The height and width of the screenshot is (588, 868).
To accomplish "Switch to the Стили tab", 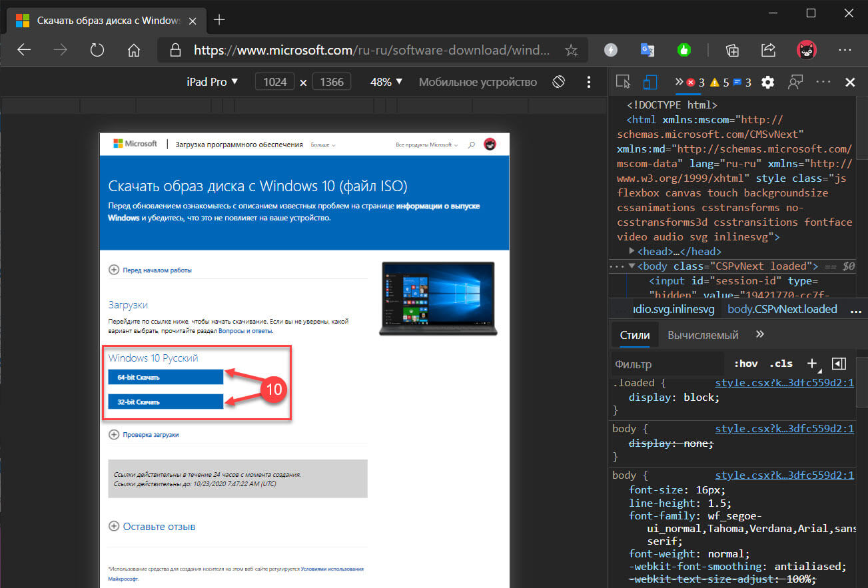I will pos(635,335).
